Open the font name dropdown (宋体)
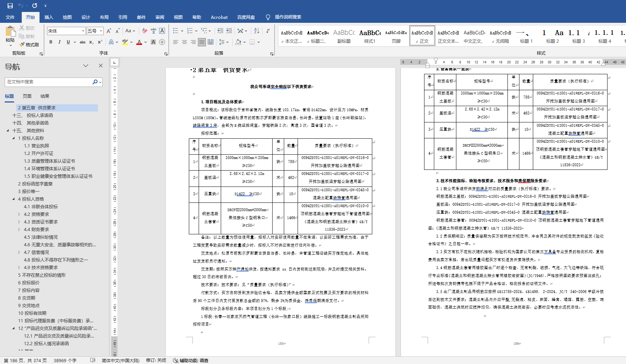The height and width of the screenshot is (364, 626). pyautogui.click(x=83, y=31)
